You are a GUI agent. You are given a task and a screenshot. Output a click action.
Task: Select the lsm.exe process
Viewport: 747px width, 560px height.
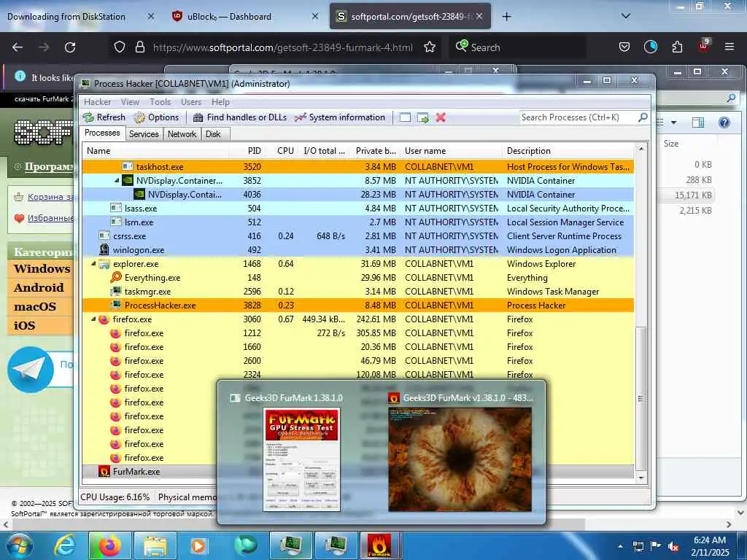pyautogui.click(x=357, y=222)
